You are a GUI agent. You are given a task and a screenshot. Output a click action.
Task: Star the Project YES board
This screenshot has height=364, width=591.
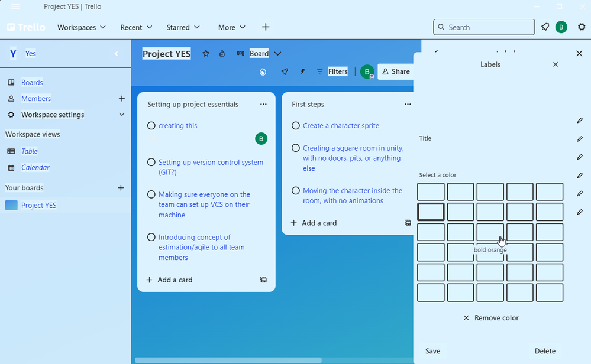point(206,53)
